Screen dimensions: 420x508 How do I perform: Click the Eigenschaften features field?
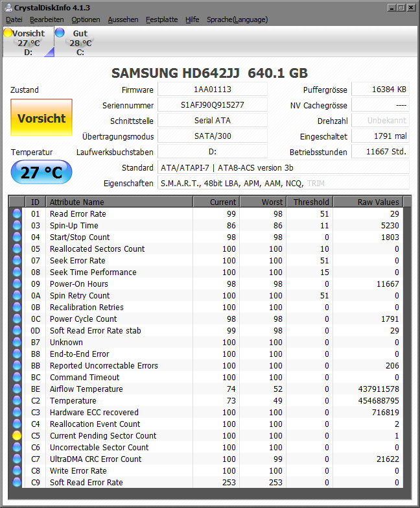click(x=283, y=184)
